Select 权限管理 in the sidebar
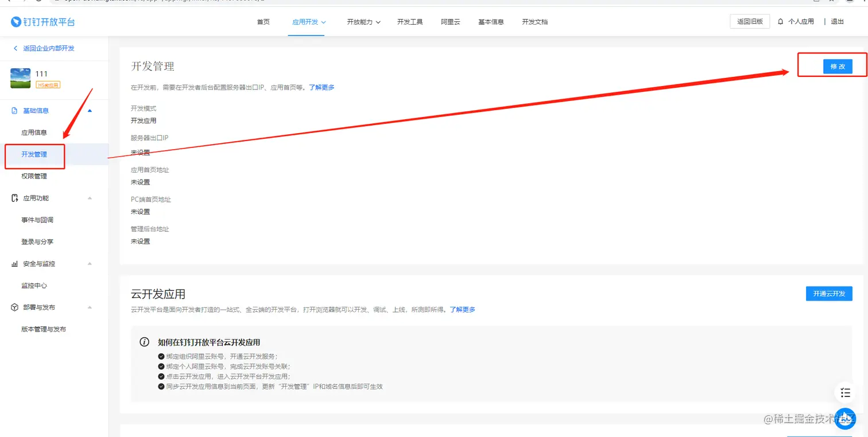This screenshot has width=868, height=437. 34,175
